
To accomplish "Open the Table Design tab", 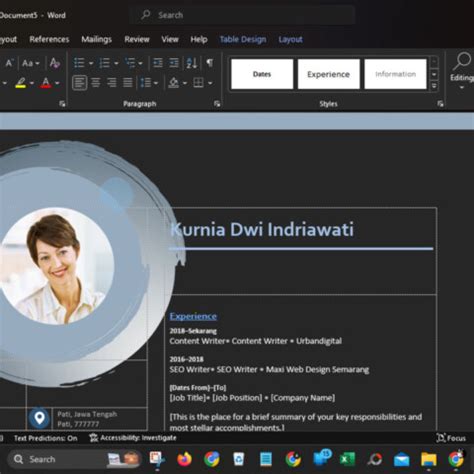I will click(x=243, y=39).
